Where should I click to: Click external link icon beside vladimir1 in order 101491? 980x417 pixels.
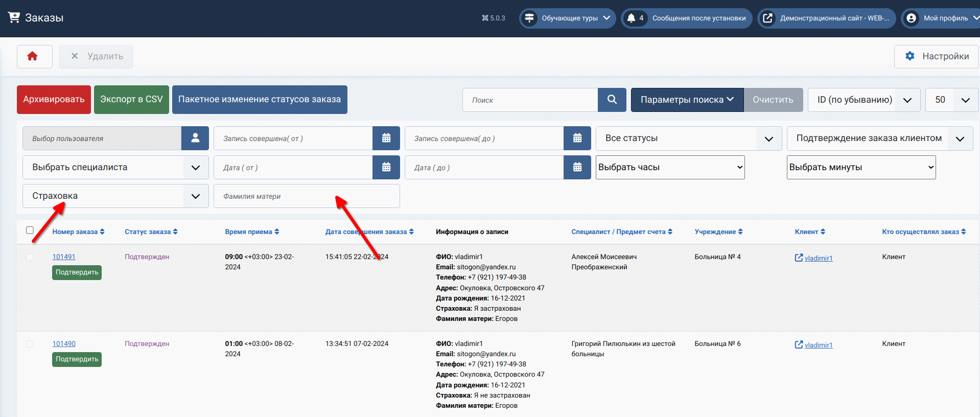(x=799, y=258)
